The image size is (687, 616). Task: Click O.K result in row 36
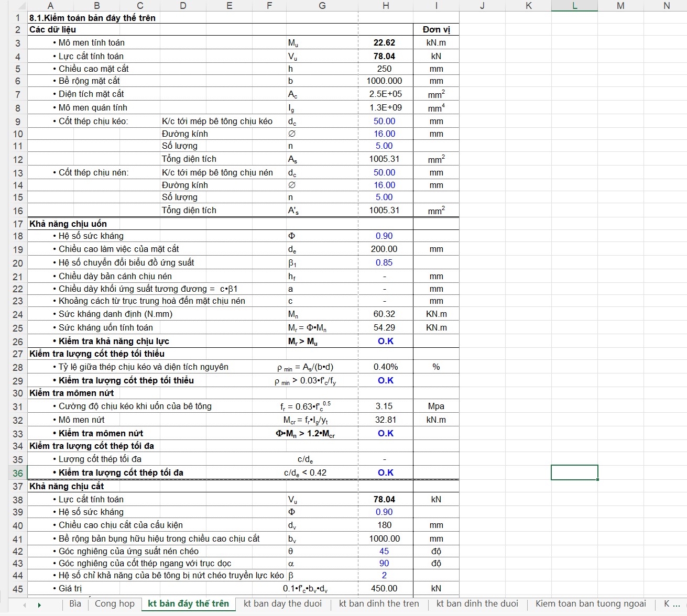click(x=386, y=472)
